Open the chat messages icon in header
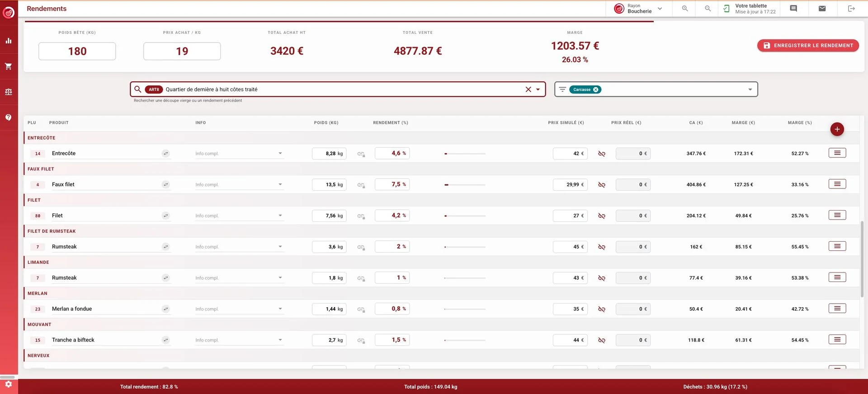868x394 pixels. pyautogui.click(x=793, y=9)
